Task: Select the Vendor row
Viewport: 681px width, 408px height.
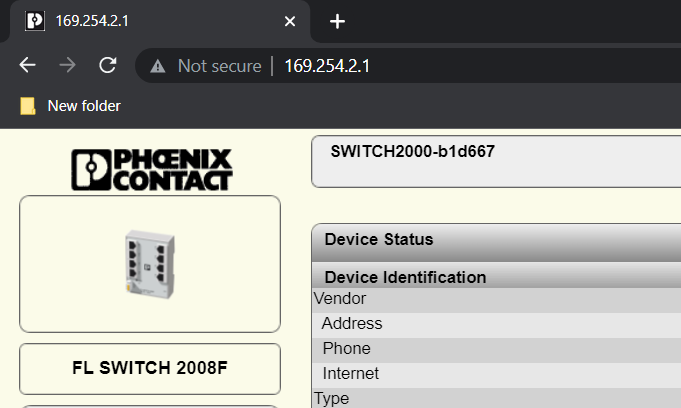Action: click(x=497, y=299)
